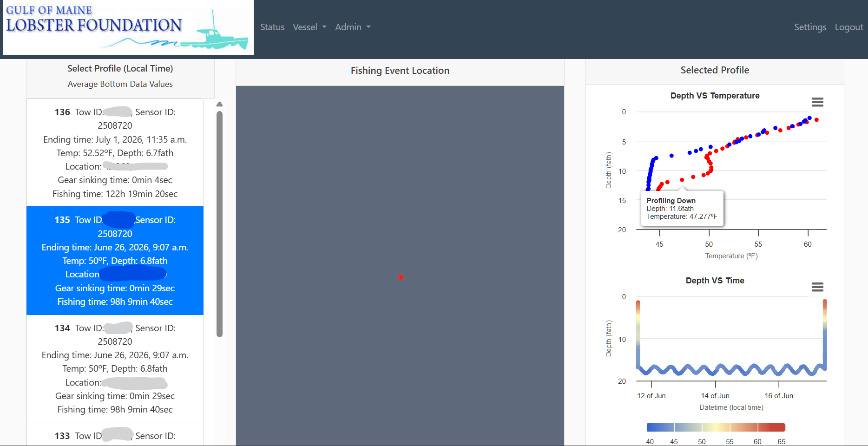Click 'Fishing time: 122h 19min 20sec' text
This screenshot has width=868, height=446.
[x=115, y=194]
